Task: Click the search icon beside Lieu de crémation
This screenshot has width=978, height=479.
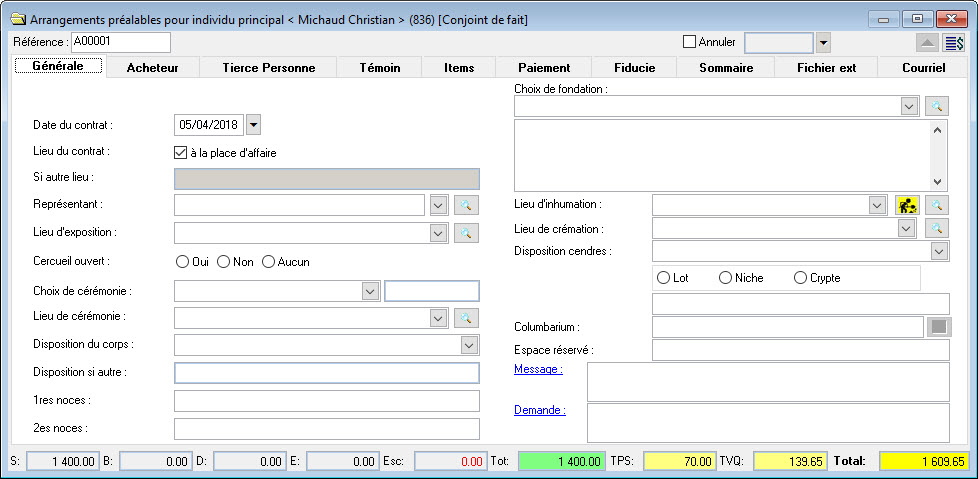Action: point(935,228)
